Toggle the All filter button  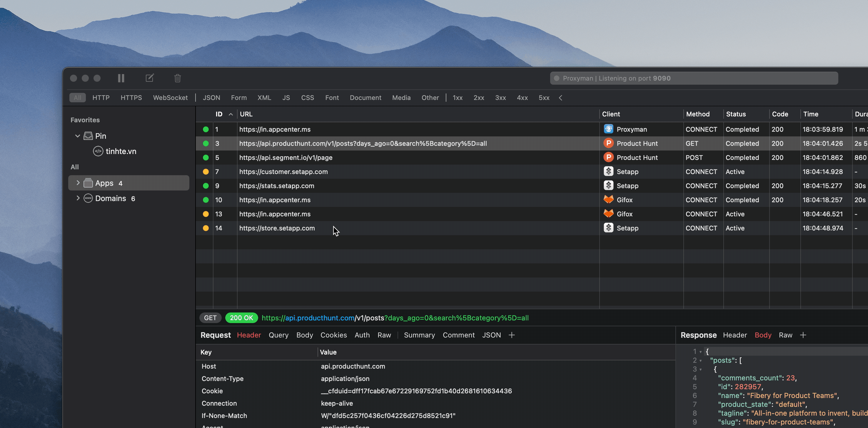point(77,98)
